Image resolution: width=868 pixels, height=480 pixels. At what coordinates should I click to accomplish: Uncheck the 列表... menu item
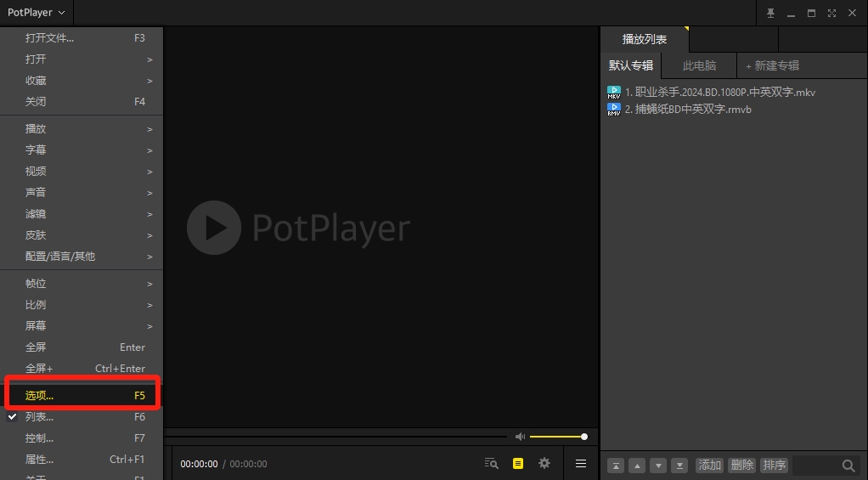tap(82, 417)
